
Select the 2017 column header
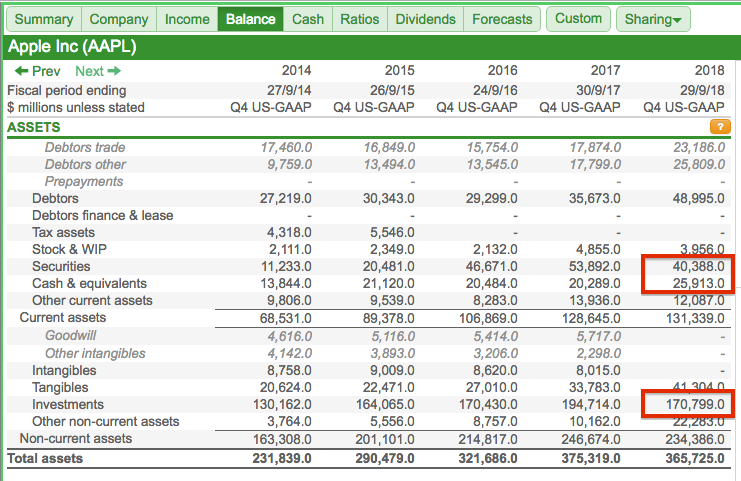point(605,70)
